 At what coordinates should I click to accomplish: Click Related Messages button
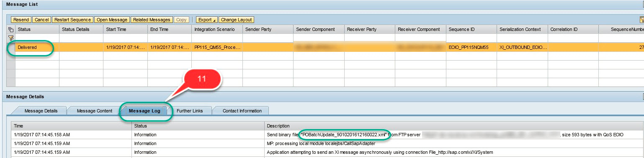click(x=152, y=20)
